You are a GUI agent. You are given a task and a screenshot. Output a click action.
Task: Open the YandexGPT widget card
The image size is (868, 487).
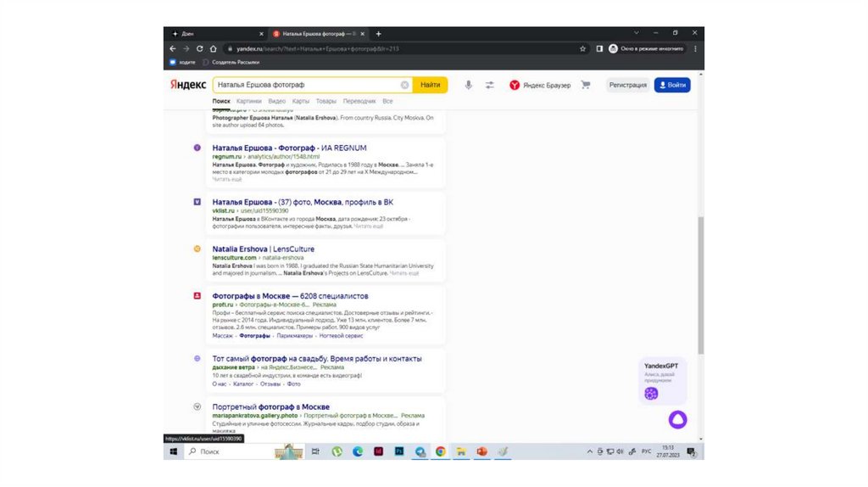[662, 381]
